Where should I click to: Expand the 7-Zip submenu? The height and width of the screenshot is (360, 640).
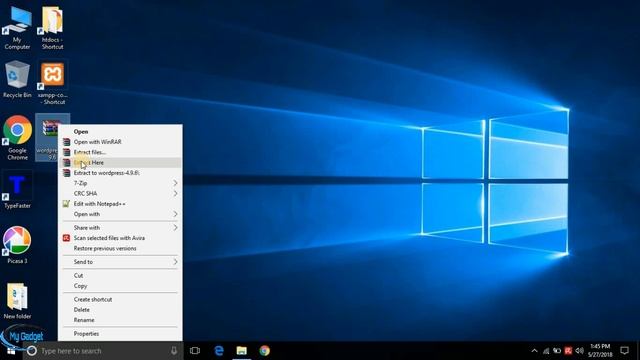pyautogui.click(x=120, y=183)
